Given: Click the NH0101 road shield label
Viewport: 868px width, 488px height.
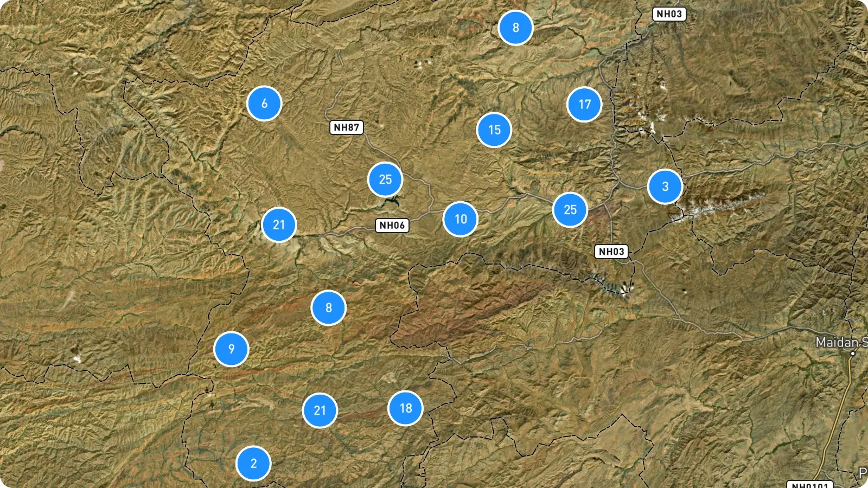Looking at the screenshot, I should (809, 485).
